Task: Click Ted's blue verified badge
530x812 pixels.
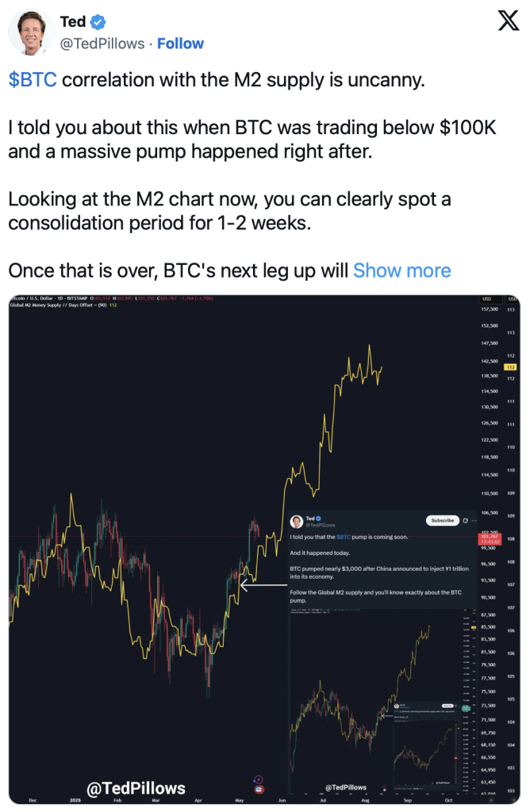Action: coord(98,21)
